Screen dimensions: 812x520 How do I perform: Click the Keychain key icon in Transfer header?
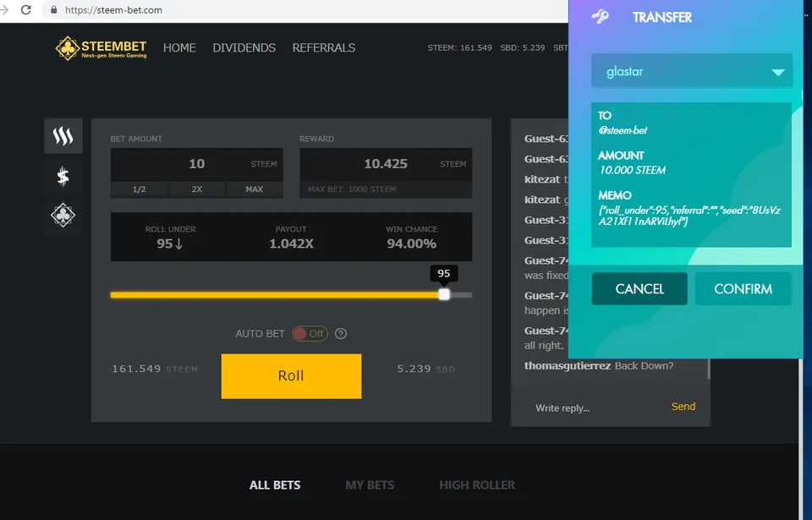[601, 17]
